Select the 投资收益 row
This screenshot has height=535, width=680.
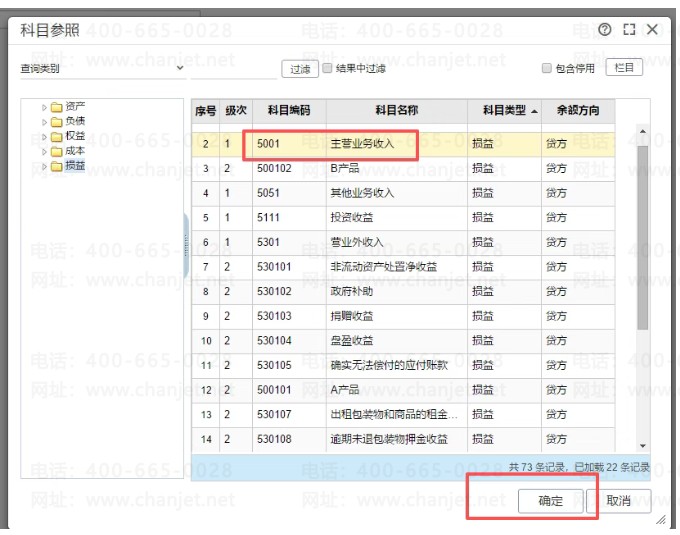(403, 218)
